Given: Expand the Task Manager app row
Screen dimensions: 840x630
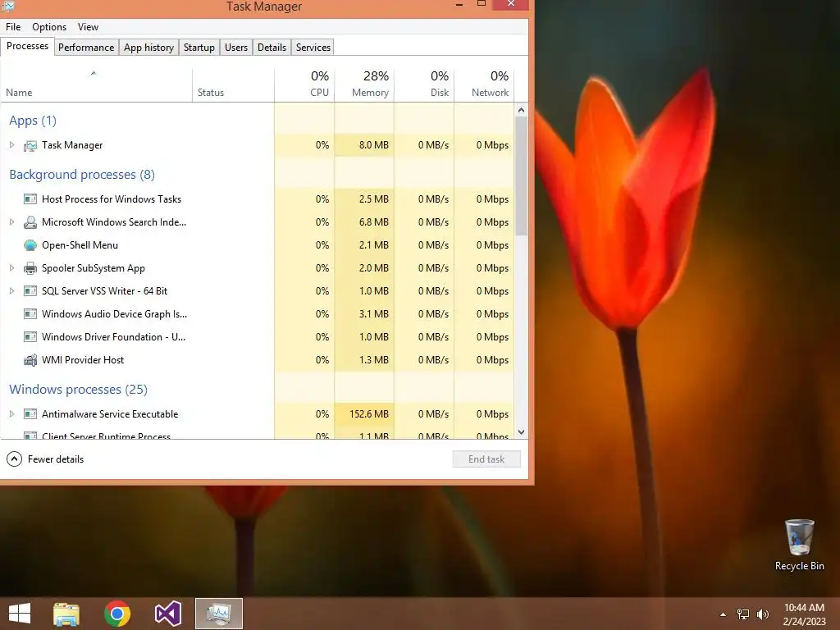Looking at the screenshot, I should pyautogui.click(x=11, y=145).
